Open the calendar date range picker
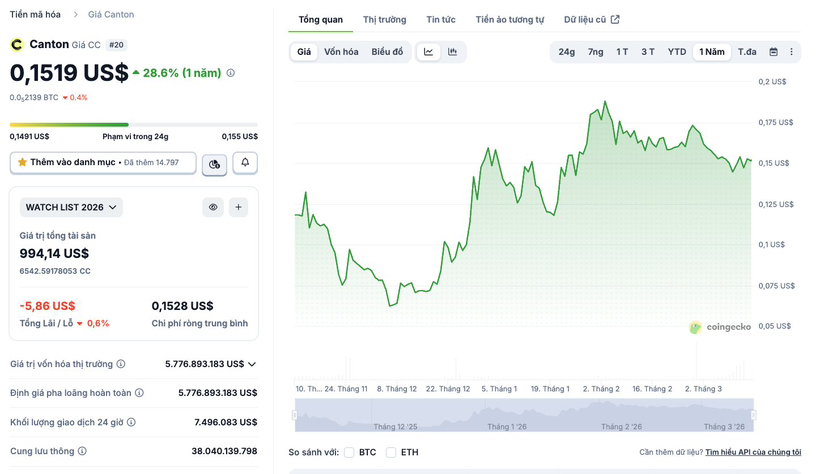828x474 pixels. click(773, 52)
